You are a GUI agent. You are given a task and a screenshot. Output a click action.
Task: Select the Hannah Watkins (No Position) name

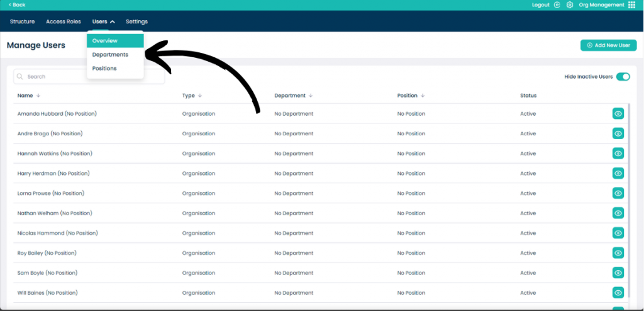[x=55, y=154]
